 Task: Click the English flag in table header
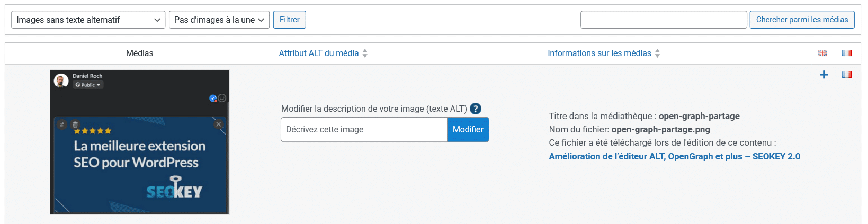pos(822,53)
